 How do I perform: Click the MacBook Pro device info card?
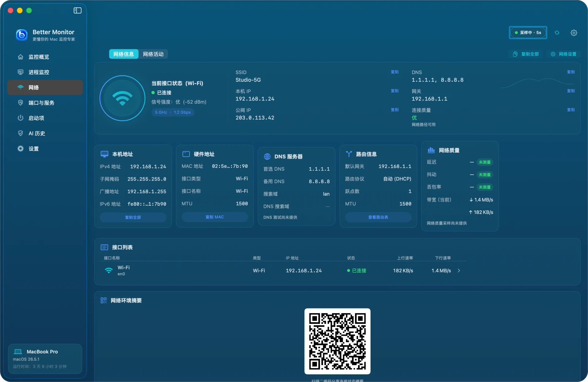click(x=45, y=359)
